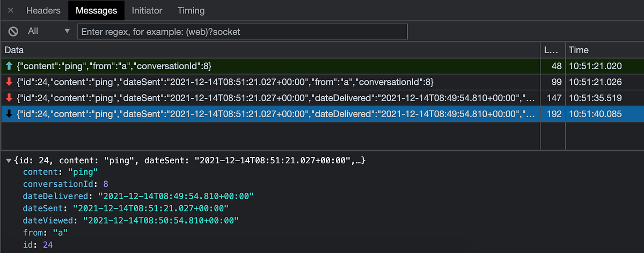
Task: Click the down arrow of the length 192 message
Action: click(x=9, y=114)
